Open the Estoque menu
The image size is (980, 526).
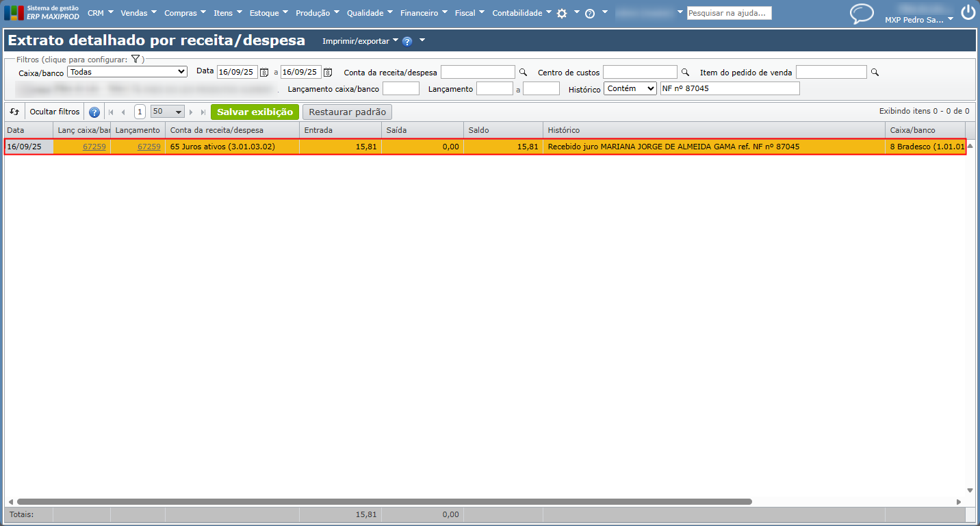(x=269, y=13)
